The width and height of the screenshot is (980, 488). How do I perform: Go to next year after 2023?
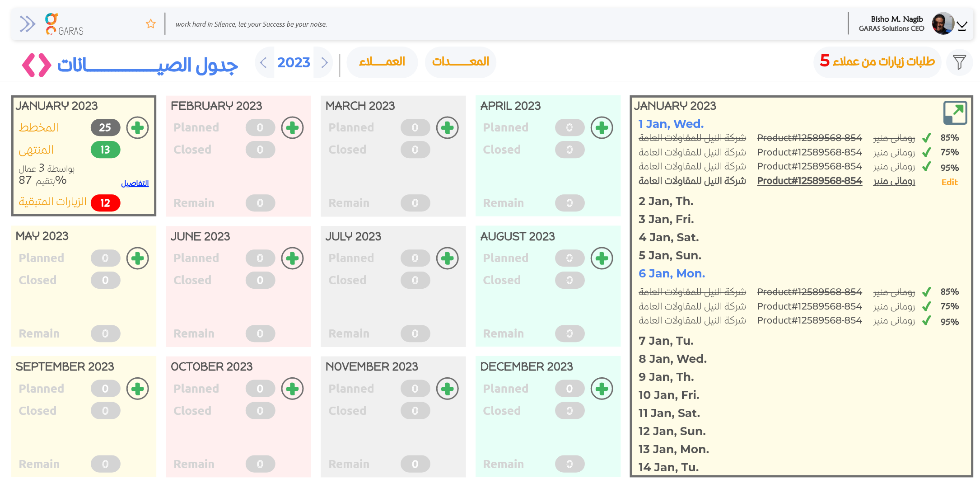[324, 62]
